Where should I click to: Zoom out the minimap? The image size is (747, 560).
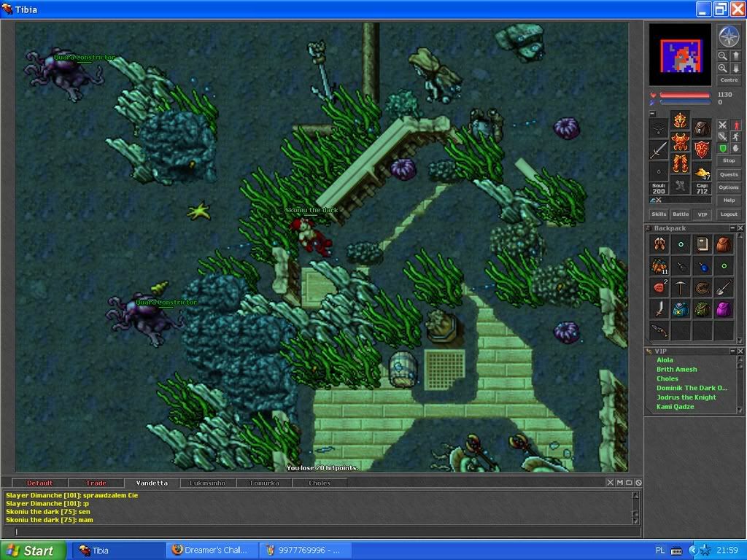point(723,56)
